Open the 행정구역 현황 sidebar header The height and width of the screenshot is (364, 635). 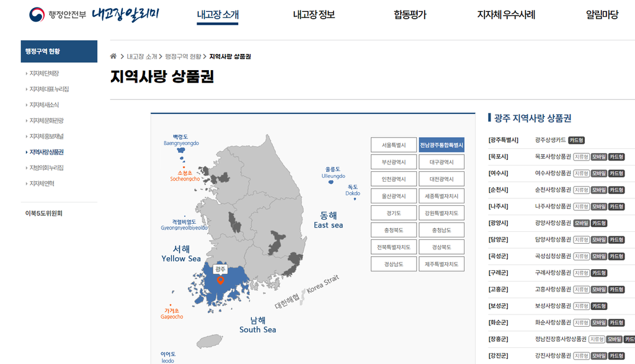point(59,51)
